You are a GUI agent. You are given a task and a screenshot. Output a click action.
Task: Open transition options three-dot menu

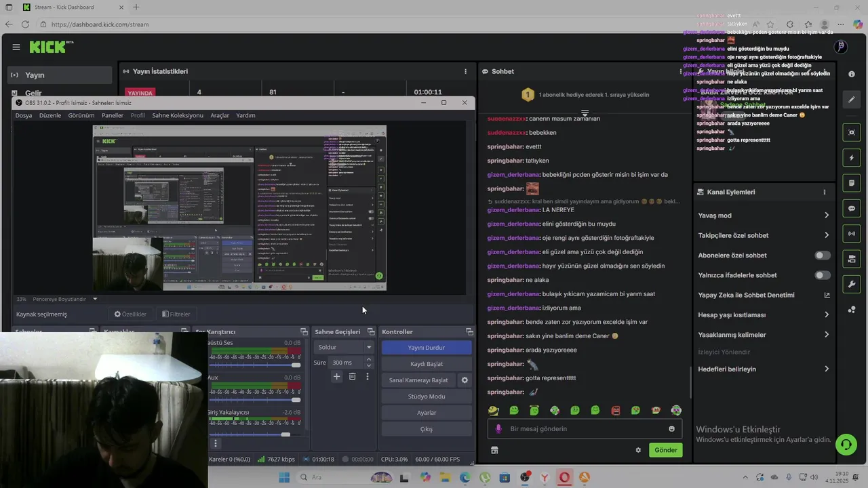368,376
